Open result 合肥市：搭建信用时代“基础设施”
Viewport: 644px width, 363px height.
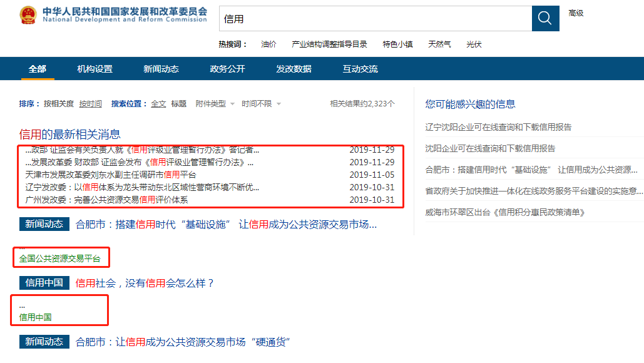click(x=226, y=225)
